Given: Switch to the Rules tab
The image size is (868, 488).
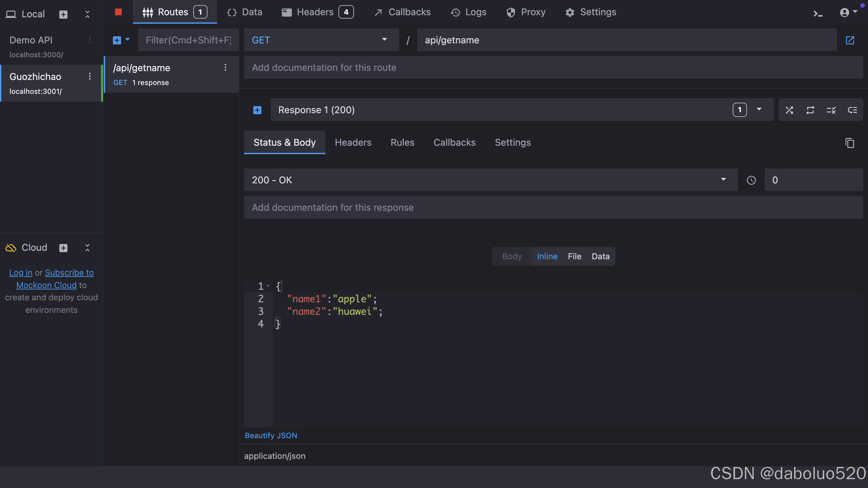Looking at the screenshot, I should pyautogui.click(x=402, y=142).
